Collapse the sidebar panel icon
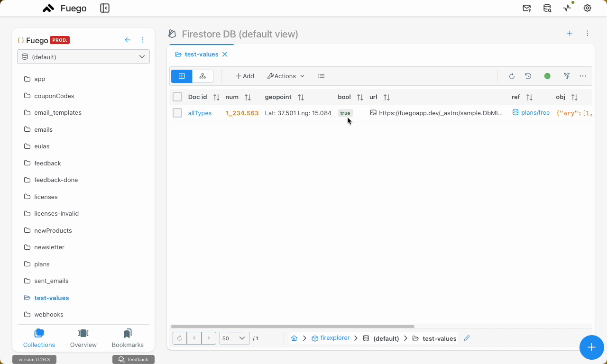The height and width of the screenshot is (364, 607). tap(105, 8)
